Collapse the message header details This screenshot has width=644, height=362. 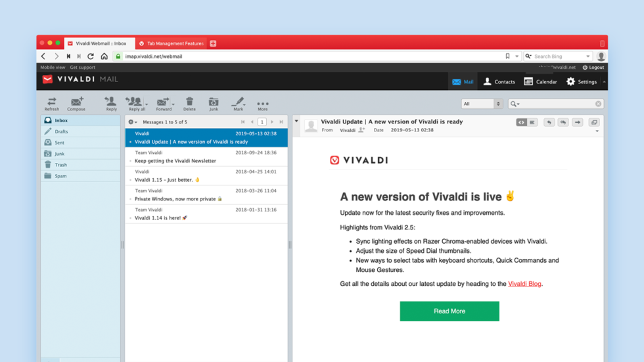pyautogui.click(x=296, y=121)
